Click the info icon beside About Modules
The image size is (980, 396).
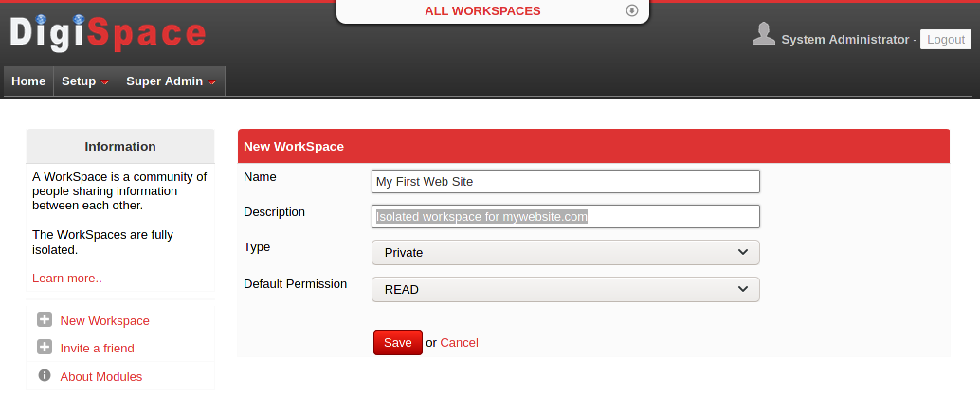[45, 375]
